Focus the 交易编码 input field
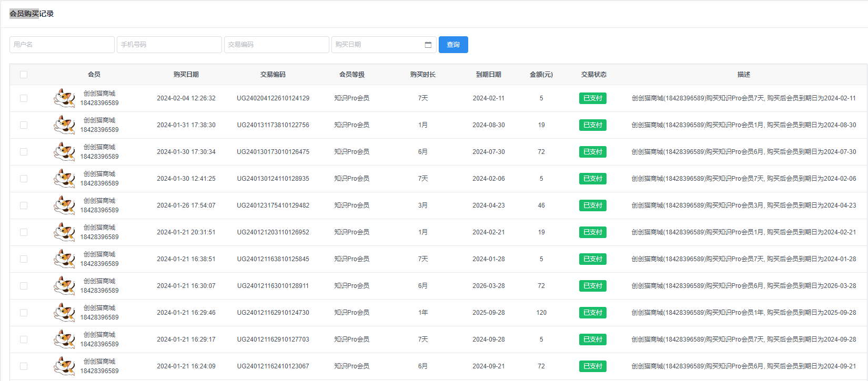 click(277, 45)
